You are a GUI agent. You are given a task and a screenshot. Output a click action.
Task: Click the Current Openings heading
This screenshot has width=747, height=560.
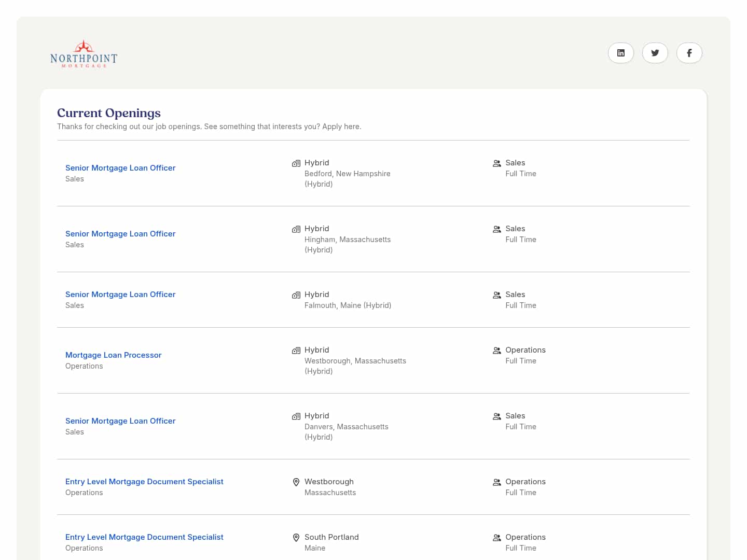(109, 113)
